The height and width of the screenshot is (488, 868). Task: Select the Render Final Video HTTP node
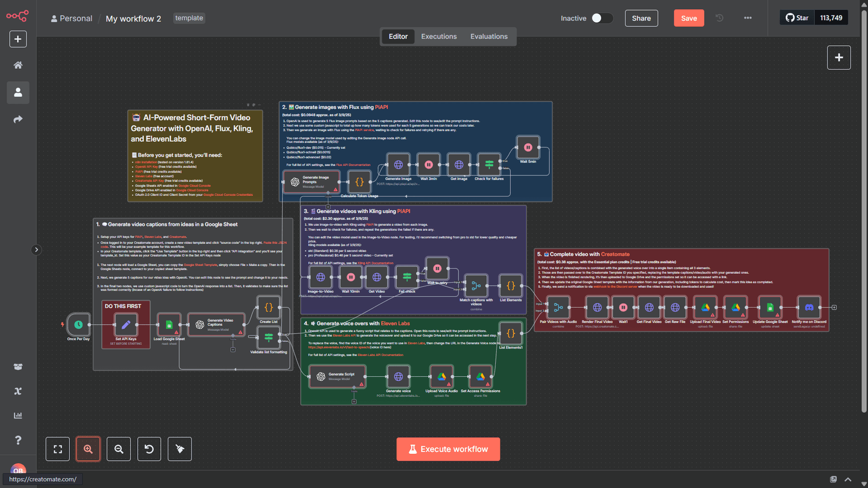[597, 307]
